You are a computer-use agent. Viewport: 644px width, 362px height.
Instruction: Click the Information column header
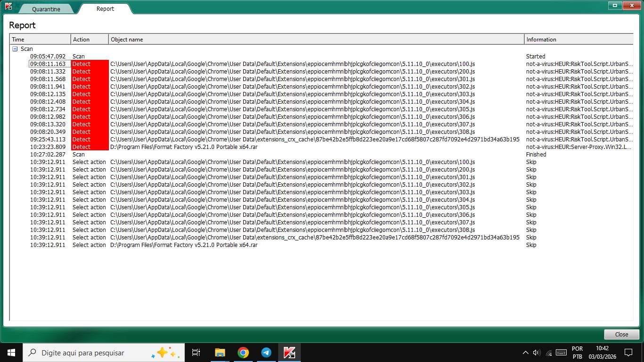(x=578, y=40)
